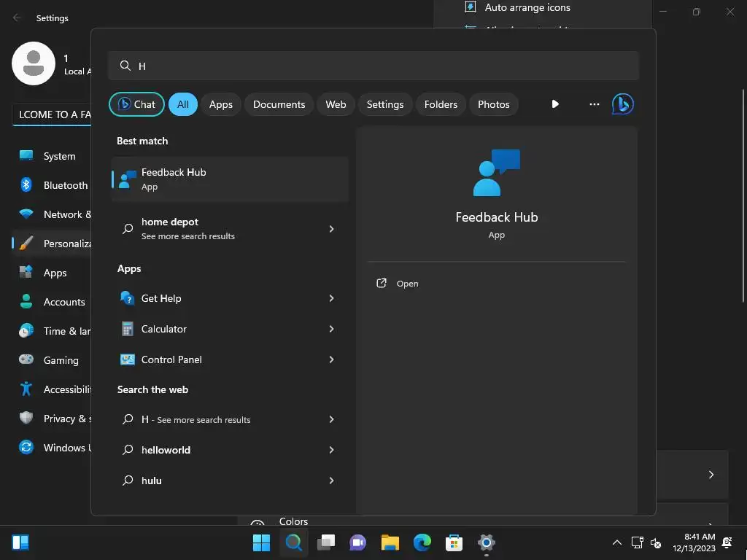This screenshot has width=747, height=560.
Task: Open the Feedback Hub best match result
Action: [x=230, y=179]
